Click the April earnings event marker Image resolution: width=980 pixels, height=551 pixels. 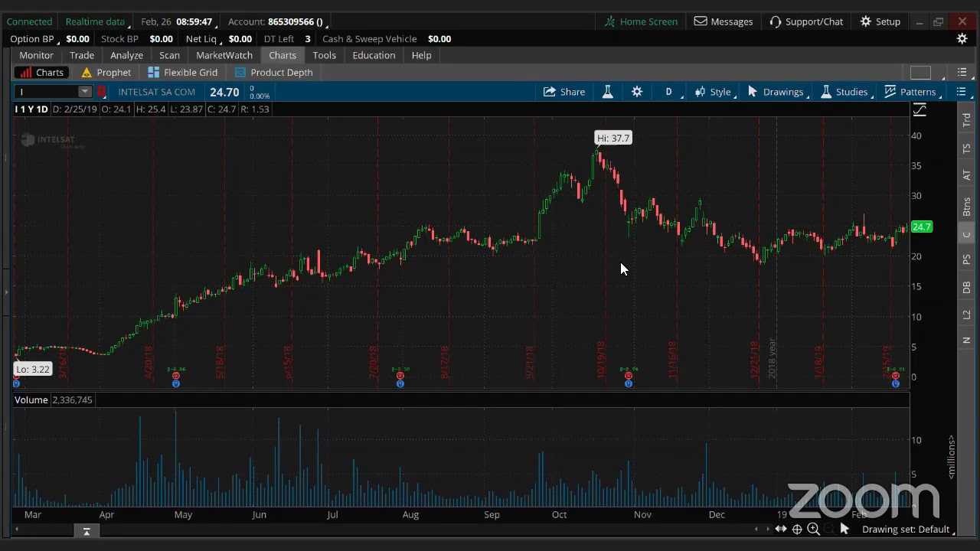coord(175,376)
